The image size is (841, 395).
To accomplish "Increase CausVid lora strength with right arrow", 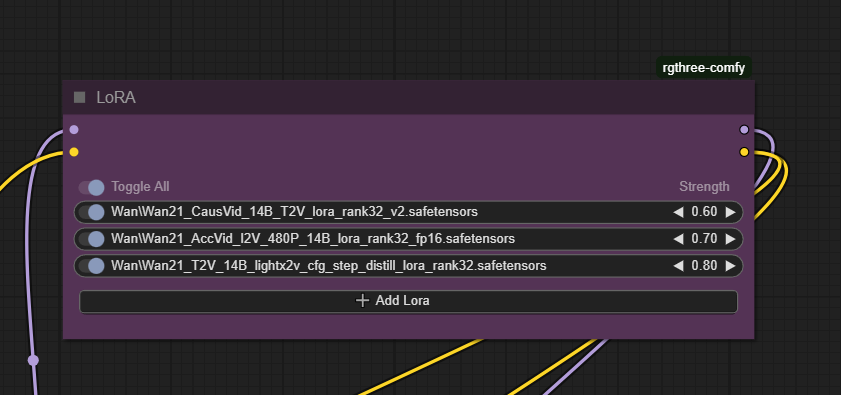I will 730,212.
